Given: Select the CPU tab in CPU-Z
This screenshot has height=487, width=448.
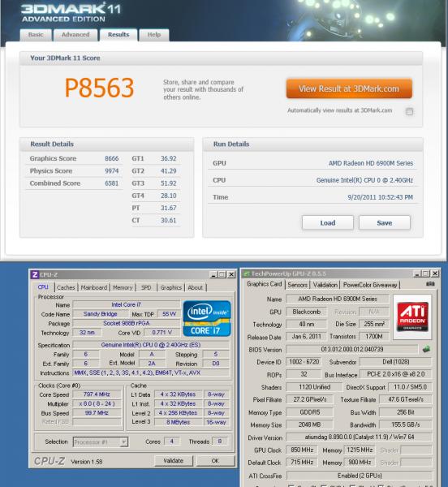Looking at the screenshot, I should (x=43, y=287).
